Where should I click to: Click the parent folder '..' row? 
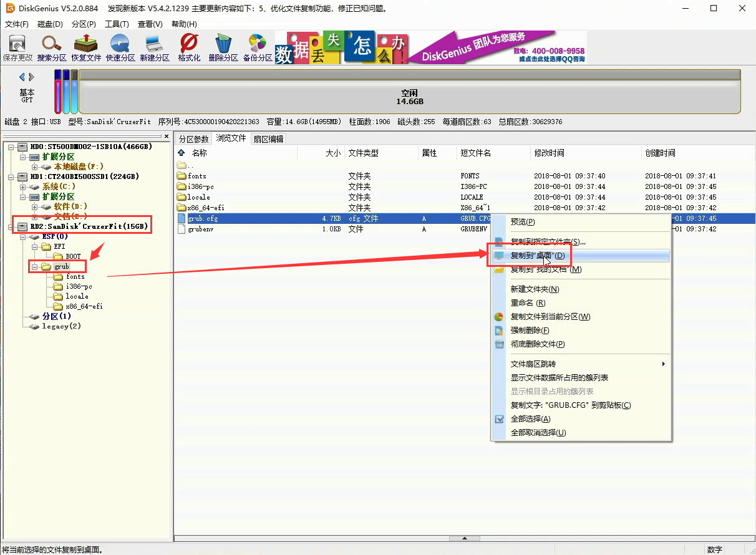(464, 166)
